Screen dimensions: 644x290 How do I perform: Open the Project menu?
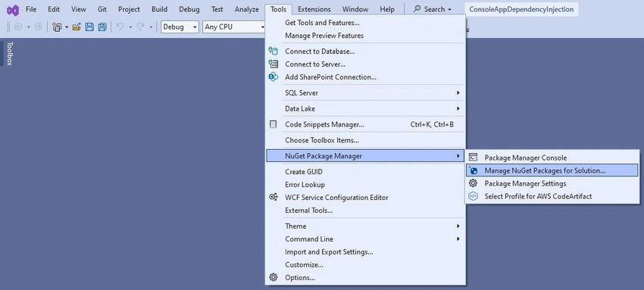coord(129,9)
